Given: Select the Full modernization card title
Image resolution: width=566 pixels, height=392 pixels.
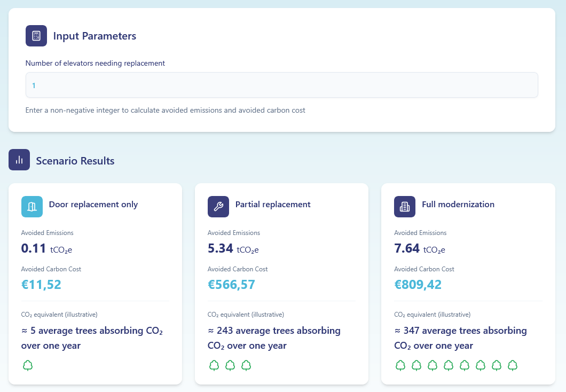Looking at the screenshot, I should [x=458, y=204].
